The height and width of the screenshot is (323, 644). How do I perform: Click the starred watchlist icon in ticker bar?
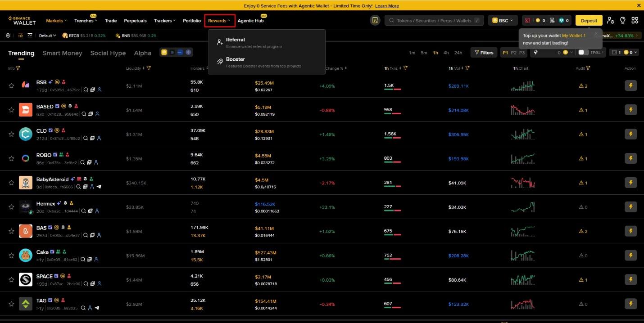tap(21, 36)
